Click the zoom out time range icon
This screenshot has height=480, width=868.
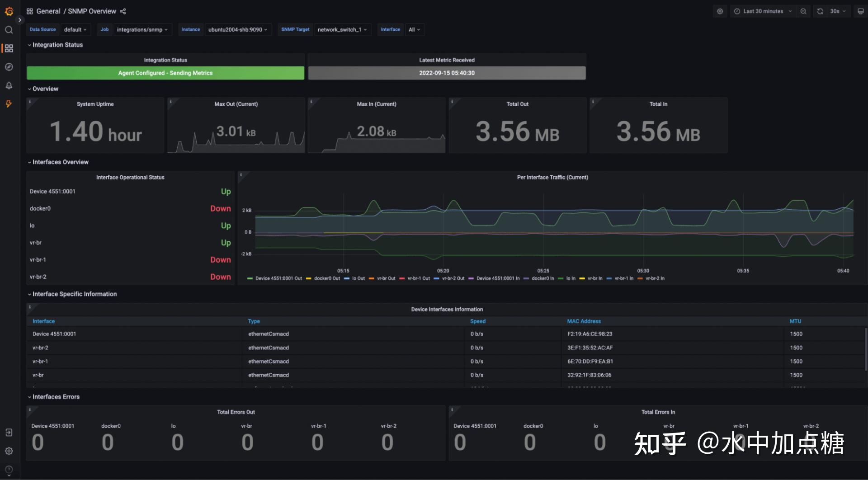[x=803, y=11]
